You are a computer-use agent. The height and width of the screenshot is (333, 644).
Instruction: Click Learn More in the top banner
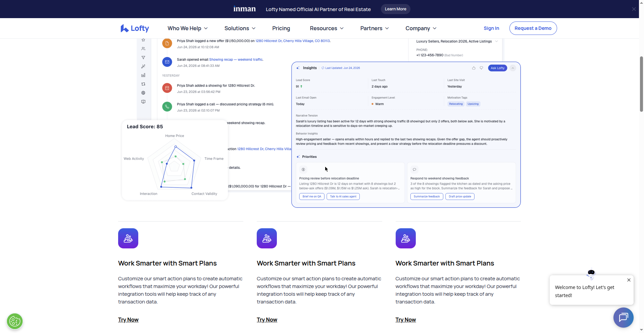pos(395,9)
